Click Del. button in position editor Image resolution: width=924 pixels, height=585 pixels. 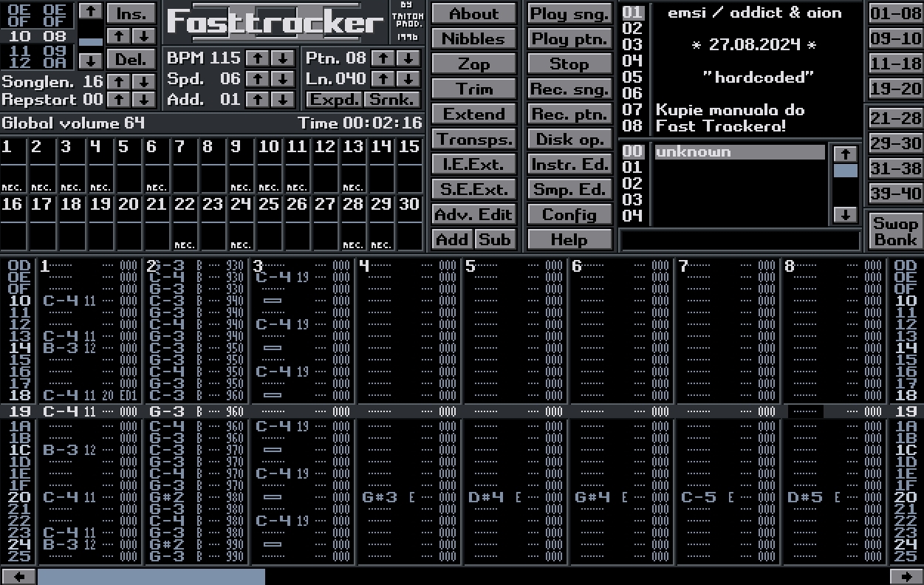click(131, 59)
